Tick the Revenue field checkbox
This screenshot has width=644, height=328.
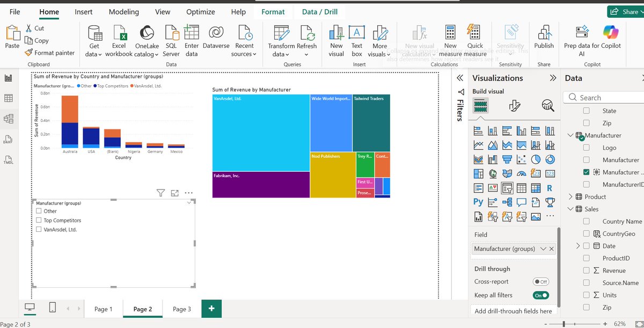click(586, 271)
